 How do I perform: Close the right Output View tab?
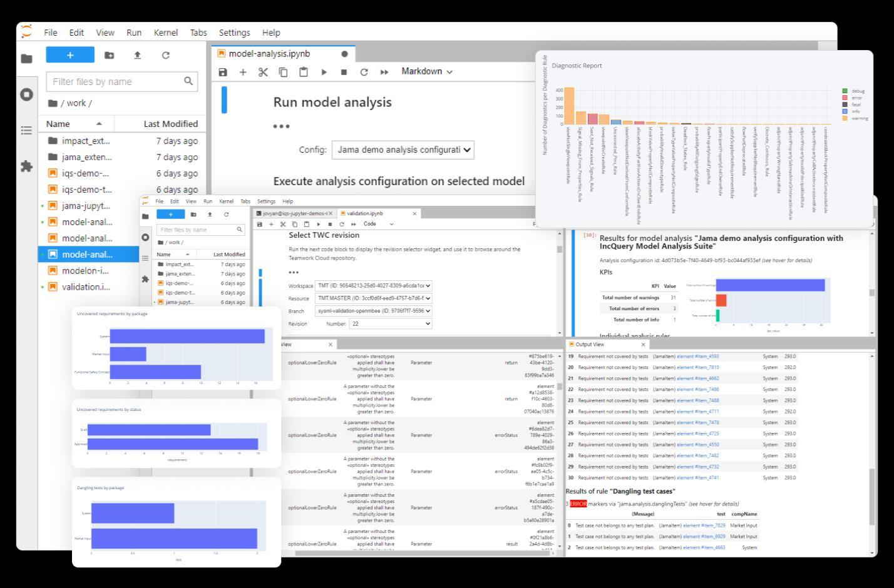pyautogui.click(x=643, y=345)
